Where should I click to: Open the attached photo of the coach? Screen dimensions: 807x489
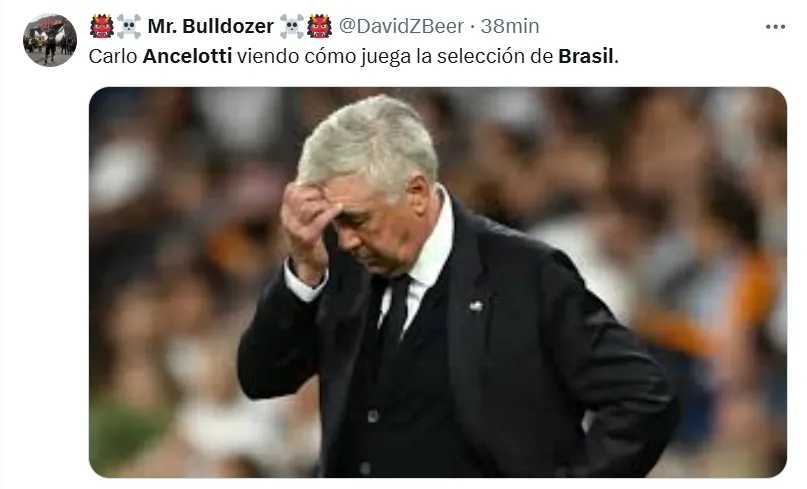(437, 282)
